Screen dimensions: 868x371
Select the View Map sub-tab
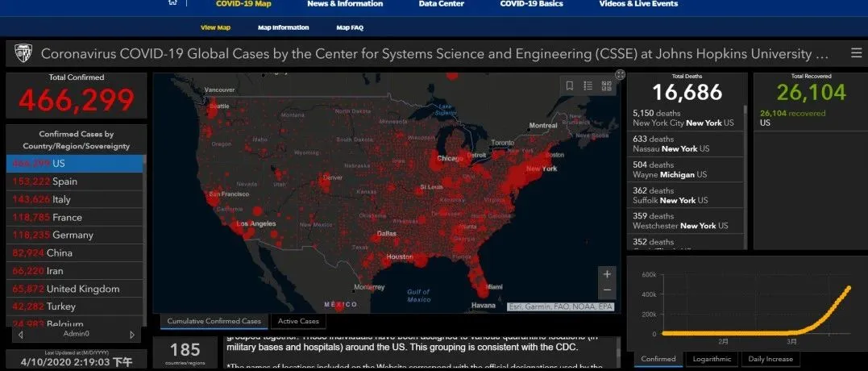click(215, 27)
